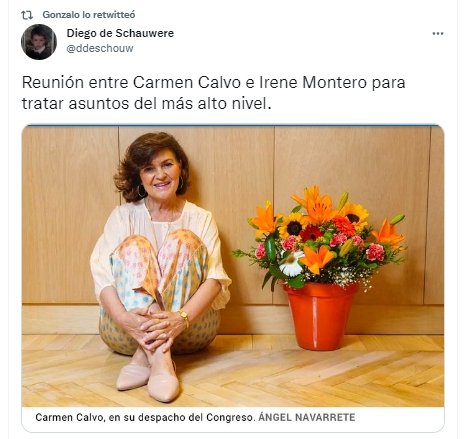The height and width of the screenshot is (439, 465).
Task: Click the words "Irene Montero" in the tweet
Action: [312, 83]
